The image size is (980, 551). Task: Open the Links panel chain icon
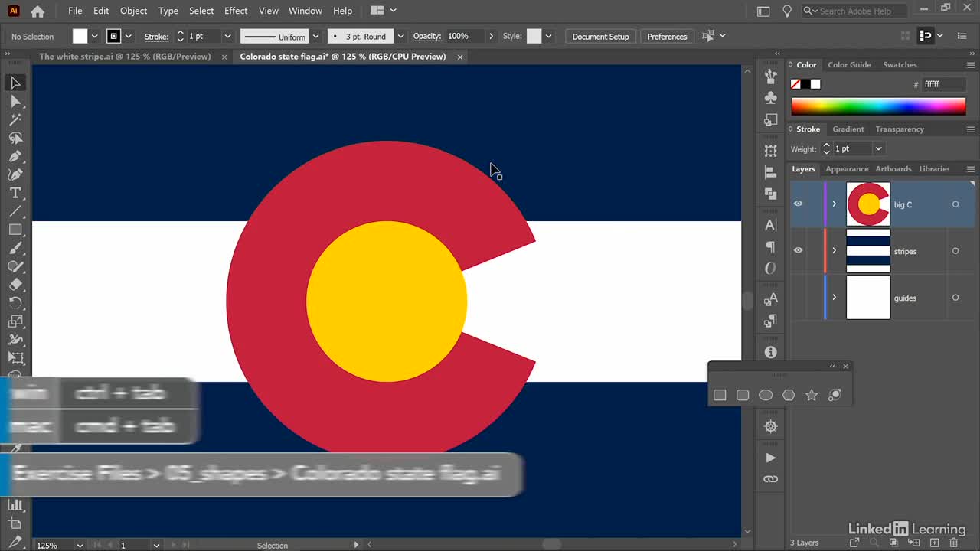click(x=770, y=479)
